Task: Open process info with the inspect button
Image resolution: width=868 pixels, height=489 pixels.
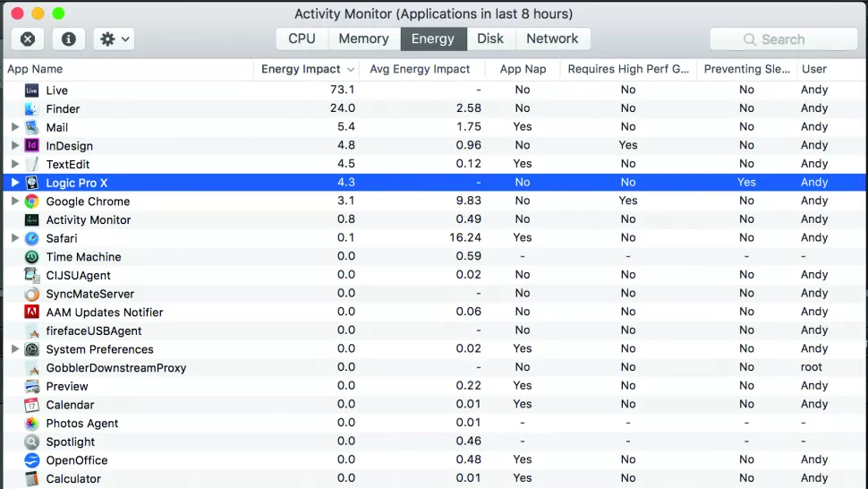Action: pyautogui.click(x=69, y=39)
